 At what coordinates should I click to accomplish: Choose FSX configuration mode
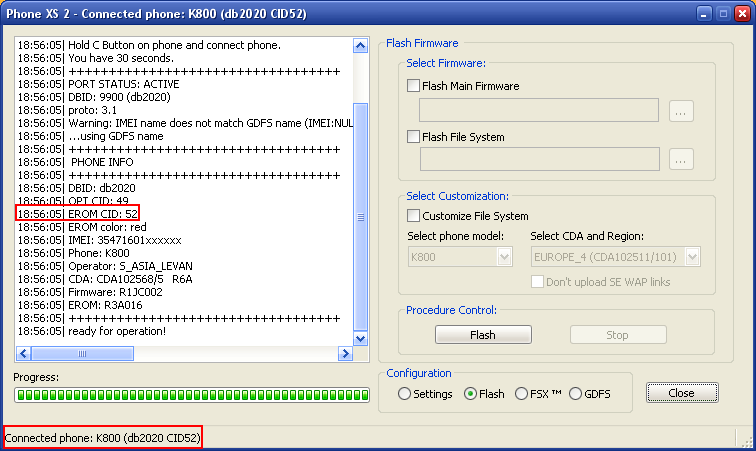[521, 394]
